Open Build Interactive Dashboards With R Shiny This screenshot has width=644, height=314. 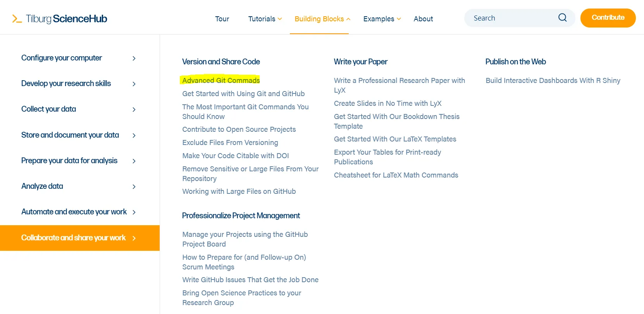[553, 81]
